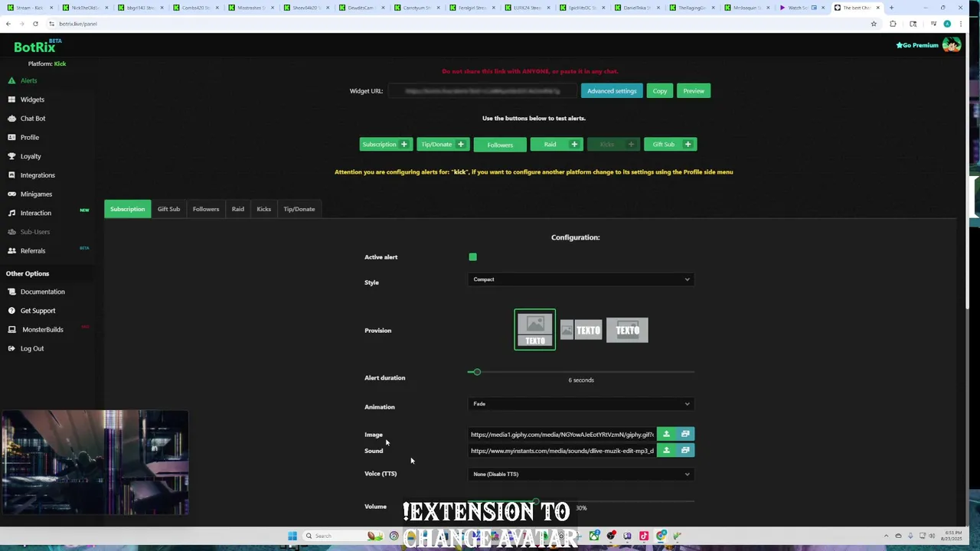980x551 pixels.
Task: Click the browser back arrow
Action: [x=8, y=24]
